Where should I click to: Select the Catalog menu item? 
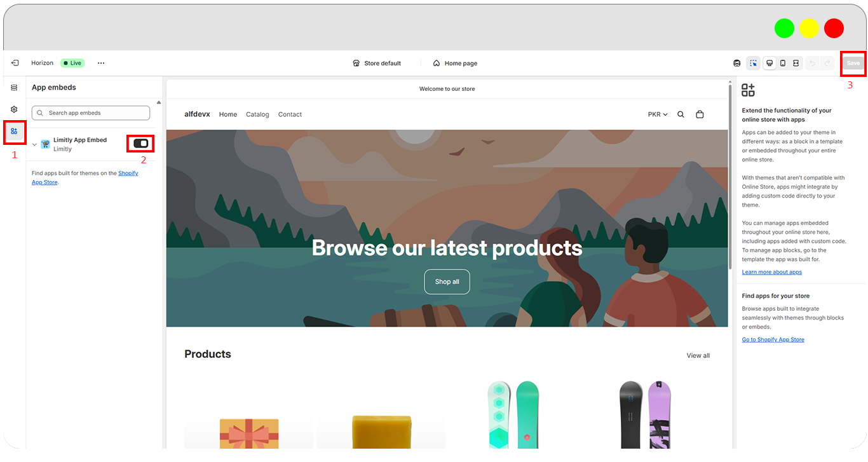tap(257, 114)
